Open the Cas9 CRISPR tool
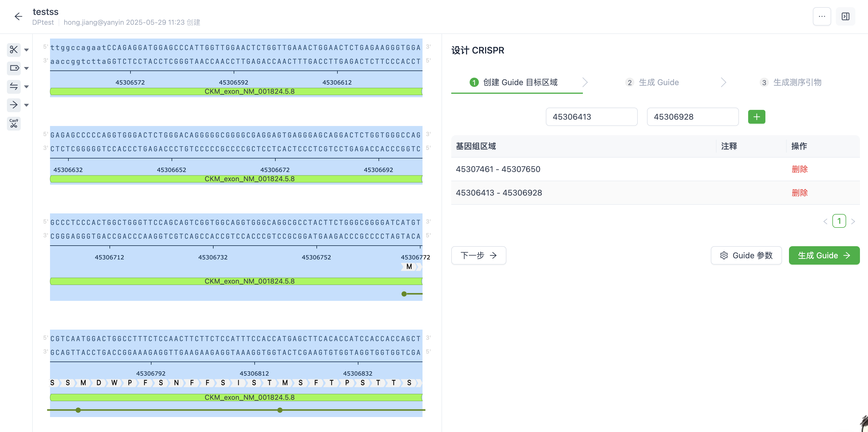 pyautogui.click(x=14, y=123)
